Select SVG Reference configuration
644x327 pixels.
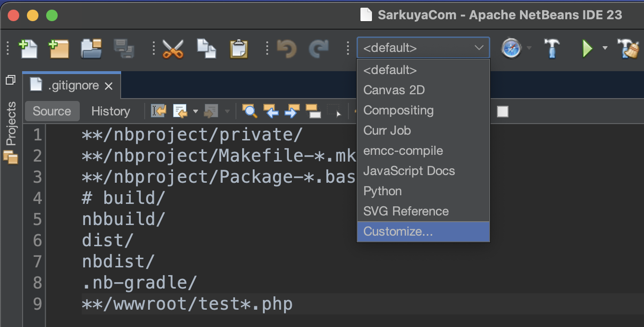[423, 211]
